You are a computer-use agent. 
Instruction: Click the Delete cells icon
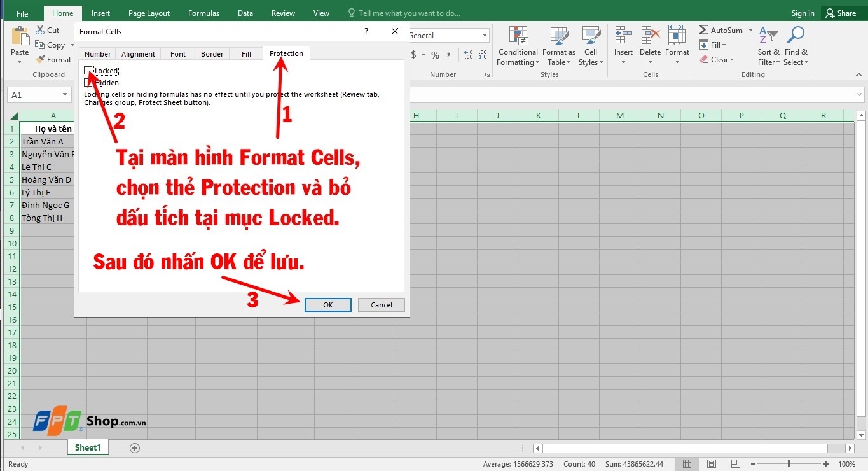pos(650,37)
